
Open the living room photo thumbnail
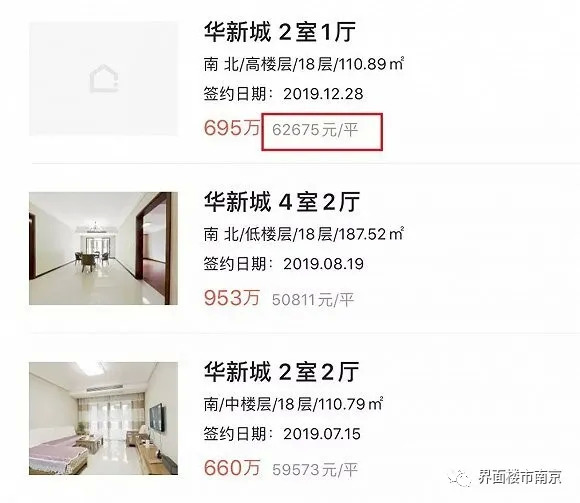[103, 418]
